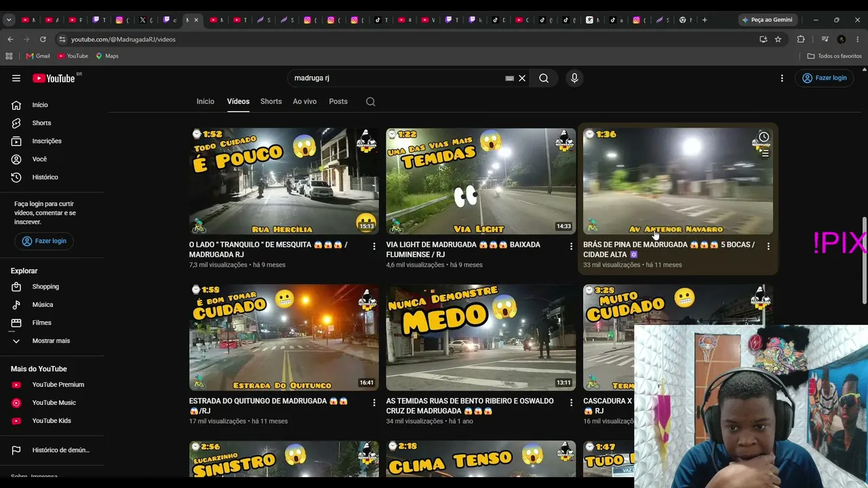
Task: Play the 'Nunca demonstre medo' video thumbnail
Action: click(481, 338)
